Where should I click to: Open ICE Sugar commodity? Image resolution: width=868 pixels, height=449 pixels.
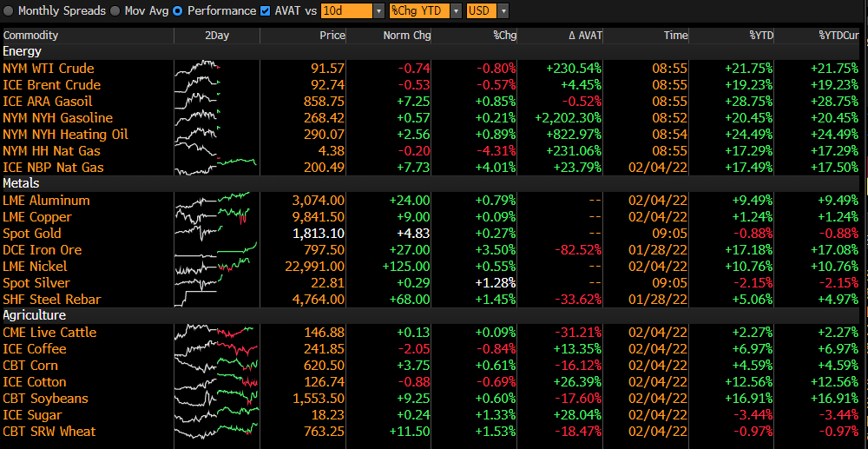pos(32,414)
